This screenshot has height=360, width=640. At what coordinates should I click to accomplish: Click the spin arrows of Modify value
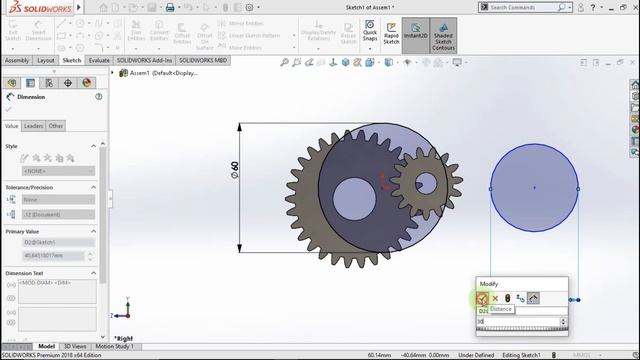point(563,322)
